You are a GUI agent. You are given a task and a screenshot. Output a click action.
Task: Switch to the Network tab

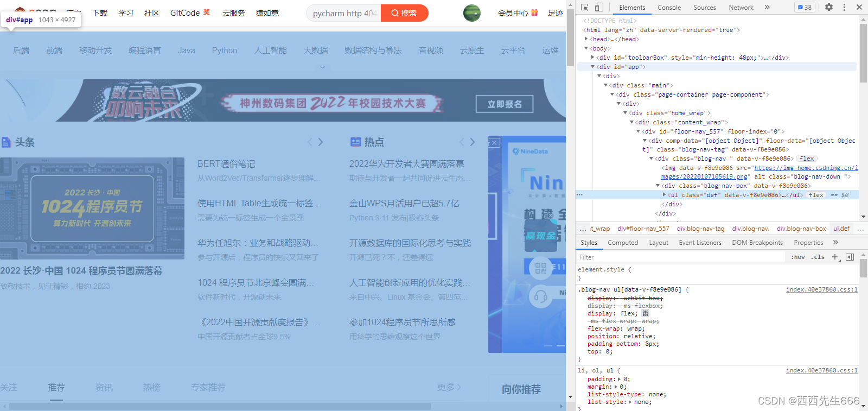click(x=741, y=8)
